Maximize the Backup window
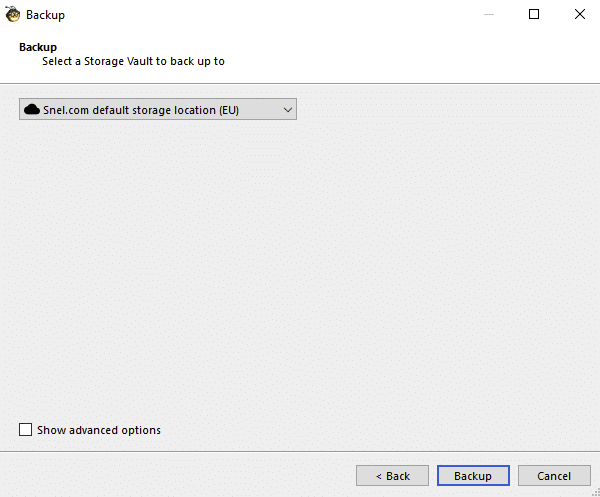 (534, 15)
